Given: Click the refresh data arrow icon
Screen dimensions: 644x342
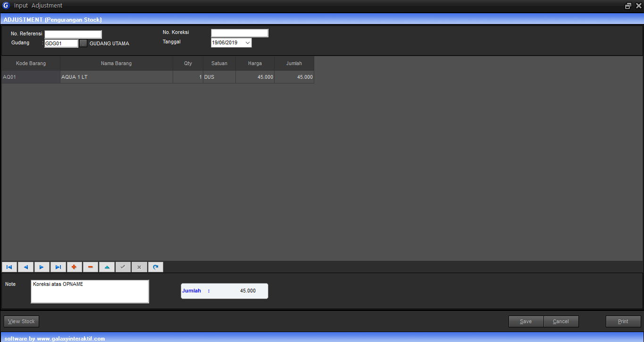Looking at the screenshot, I should (x=155, y=267).
